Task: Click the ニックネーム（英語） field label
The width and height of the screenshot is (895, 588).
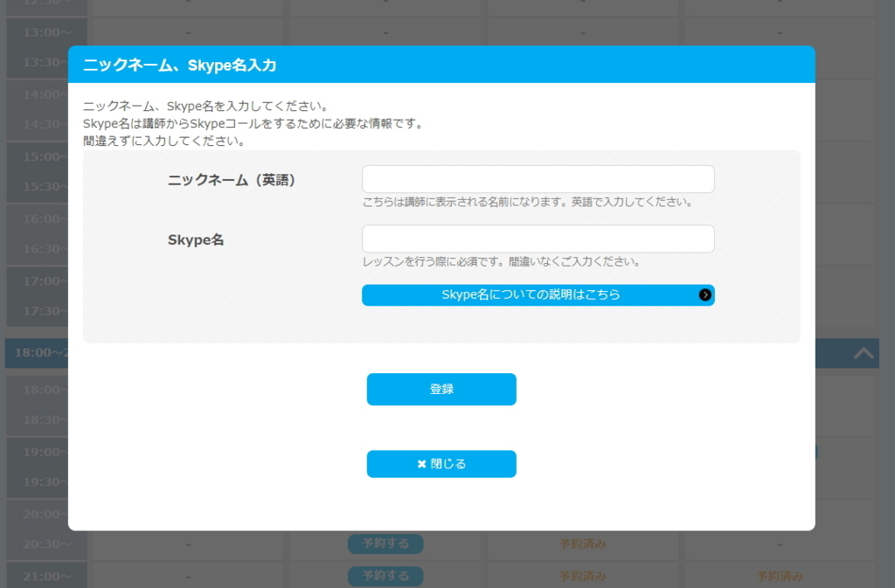Action: [231, 180]
